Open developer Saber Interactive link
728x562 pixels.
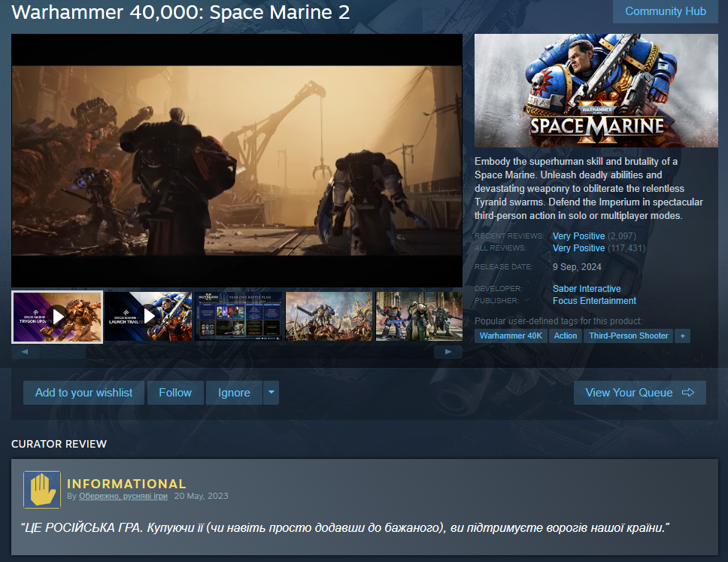(x=587, y=288)
